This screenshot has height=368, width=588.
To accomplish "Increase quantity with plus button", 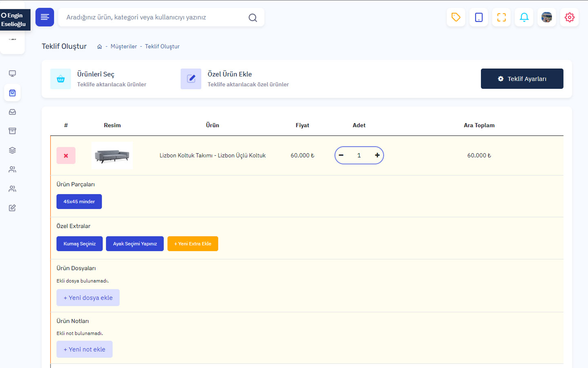I will coord(377,155).
